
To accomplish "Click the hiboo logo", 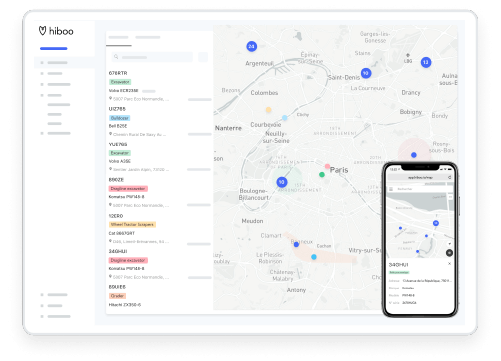I will [x=56, y=31].
